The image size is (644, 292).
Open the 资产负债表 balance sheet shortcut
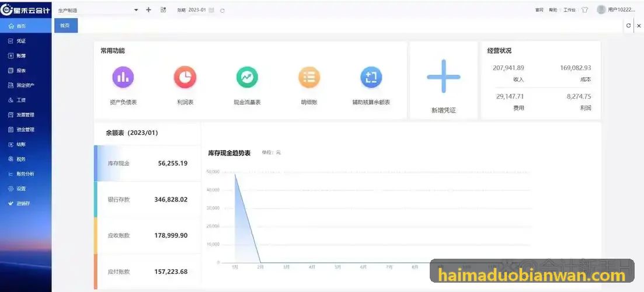click(x=123, y=86)
